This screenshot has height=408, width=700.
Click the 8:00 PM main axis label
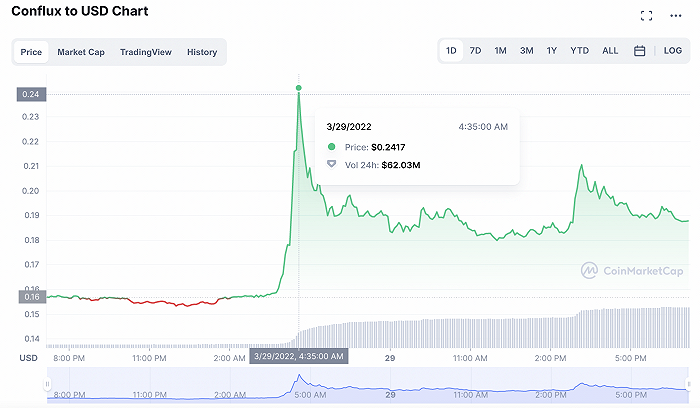click(x=69, y=358)
